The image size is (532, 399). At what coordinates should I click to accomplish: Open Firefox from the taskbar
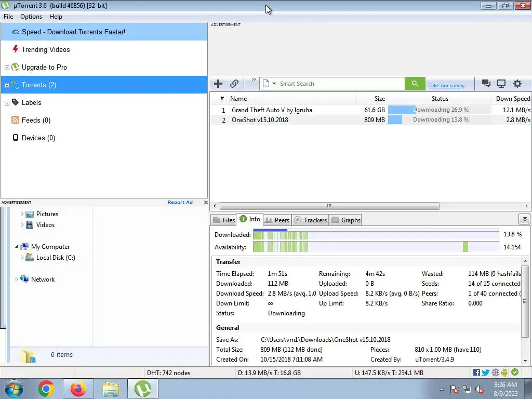pyautogui.click(x=78, y=389)
